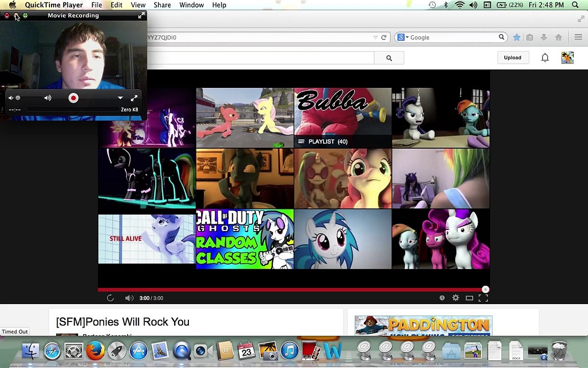Open the Edit menu
The image size is (588, 368).
116,5
